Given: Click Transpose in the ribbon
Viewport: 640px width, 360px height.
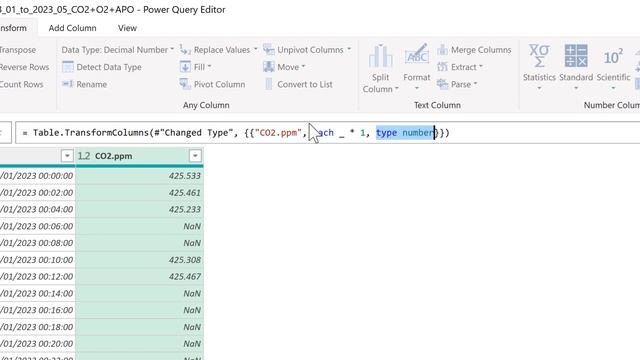Looking at the screenshot, I should [x=18, y=50].
